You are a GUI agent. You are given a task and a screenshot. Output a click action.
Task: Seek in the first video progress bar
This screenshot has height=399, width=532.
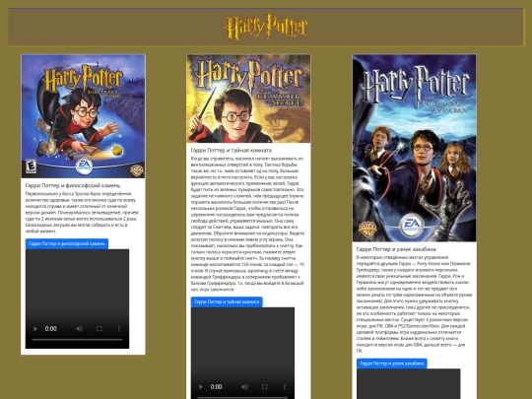tap(78, 339)
